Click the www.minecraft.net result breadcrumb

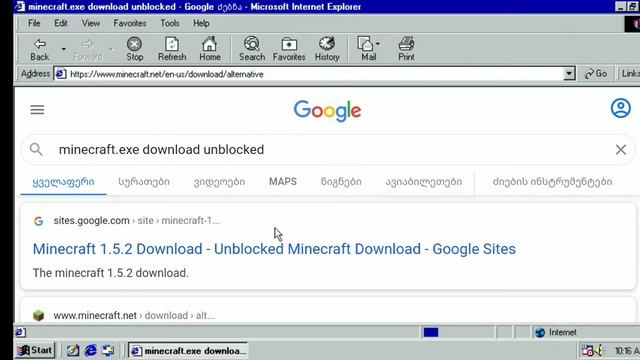click(134, 316)
